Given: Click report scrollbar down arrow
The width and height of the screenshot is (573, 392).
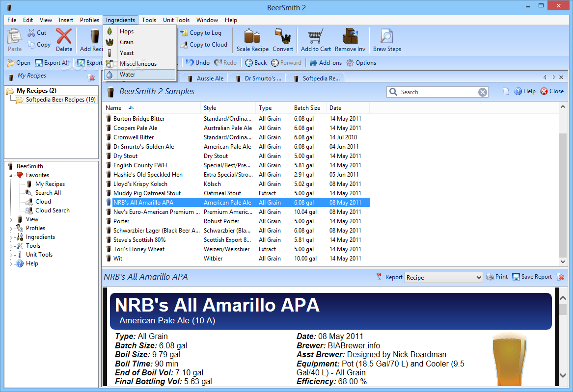Looking at the screenshot, I should click(563, 376).
